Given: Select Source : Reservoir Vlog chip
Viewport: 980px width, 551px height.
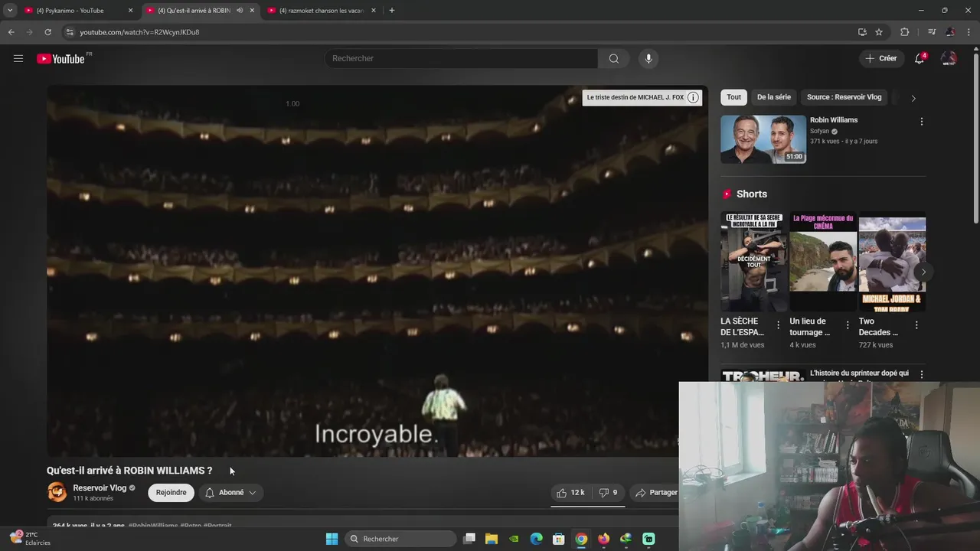Looking at the screenshot, I should click(844, 97).
